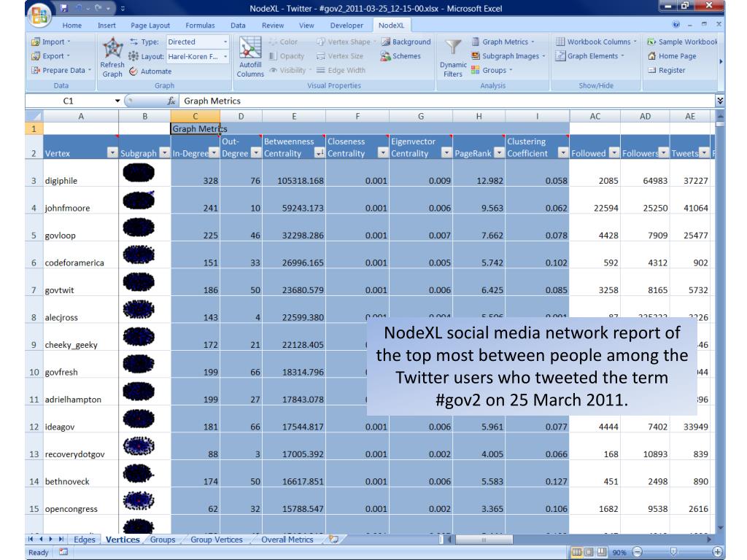
Task: Click formula bar containing Graph Metrics
Action: tap(446, 101)
